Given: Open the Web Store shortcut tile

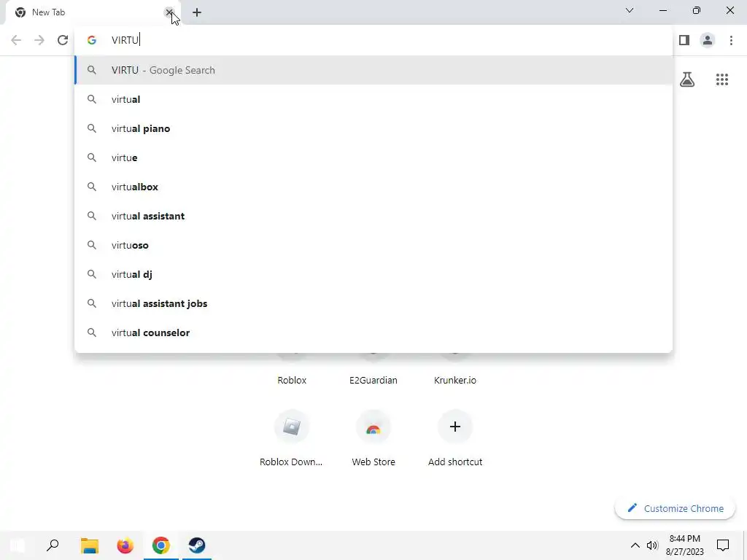Looking at the screenshot, I should pos(373,439).
